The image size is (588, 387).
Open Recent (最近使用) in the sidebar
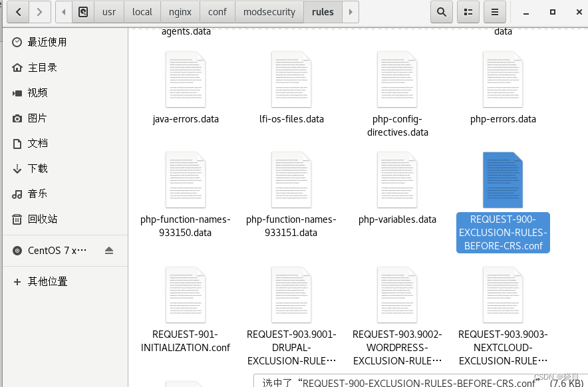click(x=65, y=42)
